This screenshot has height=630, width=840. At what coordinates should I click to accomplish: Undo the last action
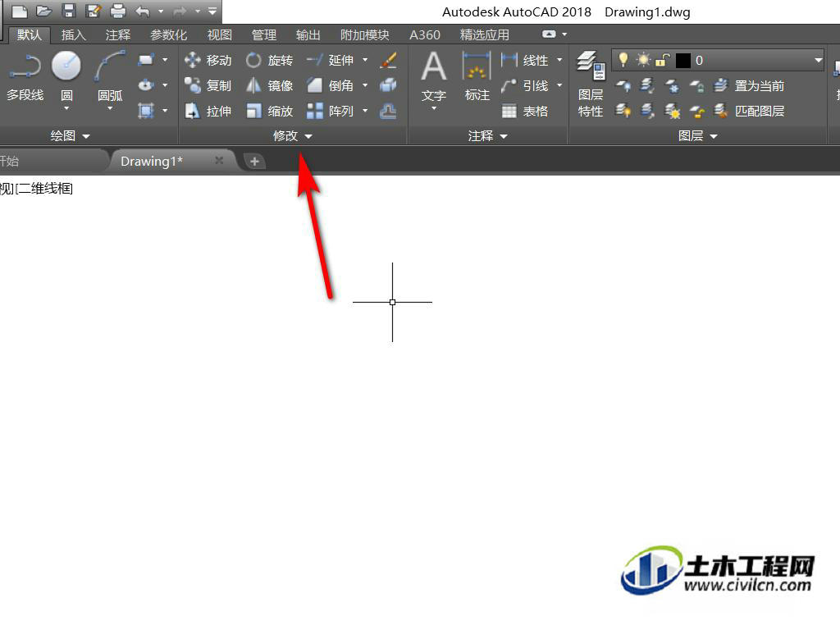[x=143, y=11]
